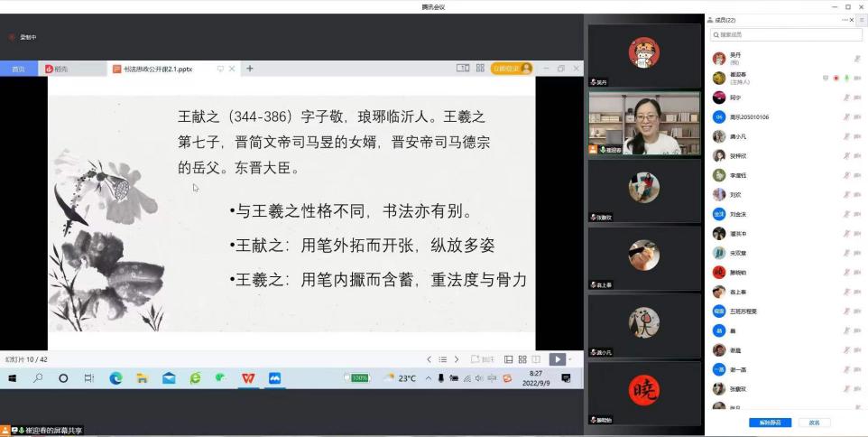Go to previous slide using left arrow
This screenshot has height=437, width=868.
tap(429, 359)
